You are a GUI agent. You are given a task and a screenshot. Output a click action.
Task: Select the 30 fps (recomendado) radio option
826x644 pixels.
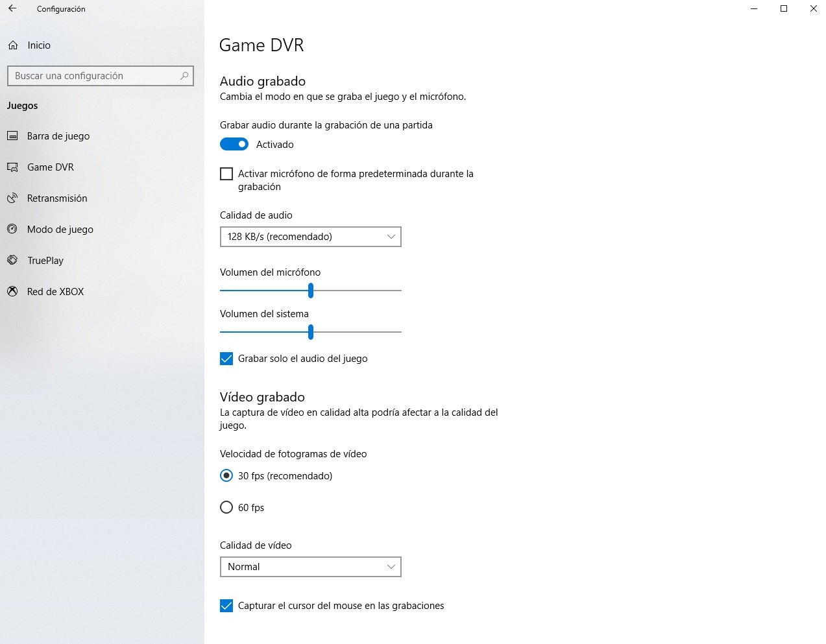click(226, 475)
